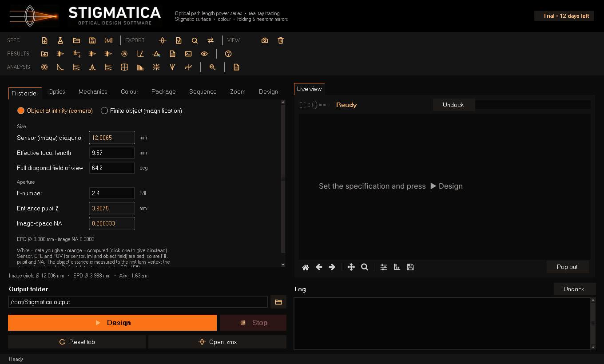Click the bell-curve icon in ANALYSIS
This screenshot has height=364, width=604.
[x=92, y=67]
